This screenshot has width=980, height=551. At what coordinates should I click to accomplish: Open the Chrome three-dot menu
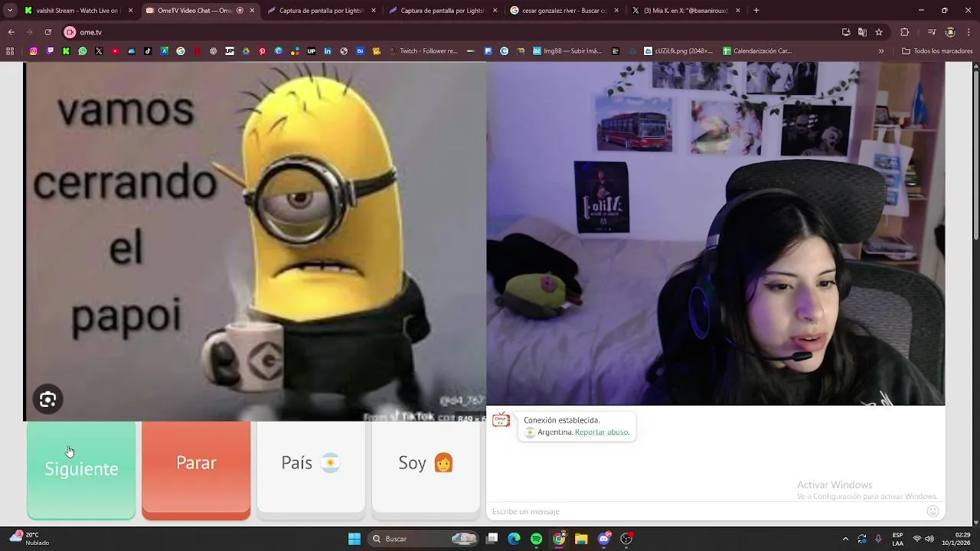(969, 32)
